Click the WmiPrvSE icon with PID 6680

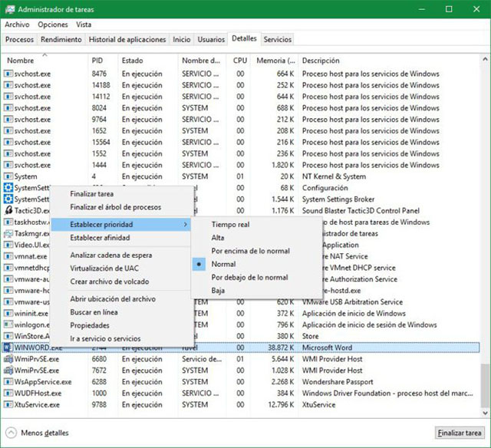8,359
